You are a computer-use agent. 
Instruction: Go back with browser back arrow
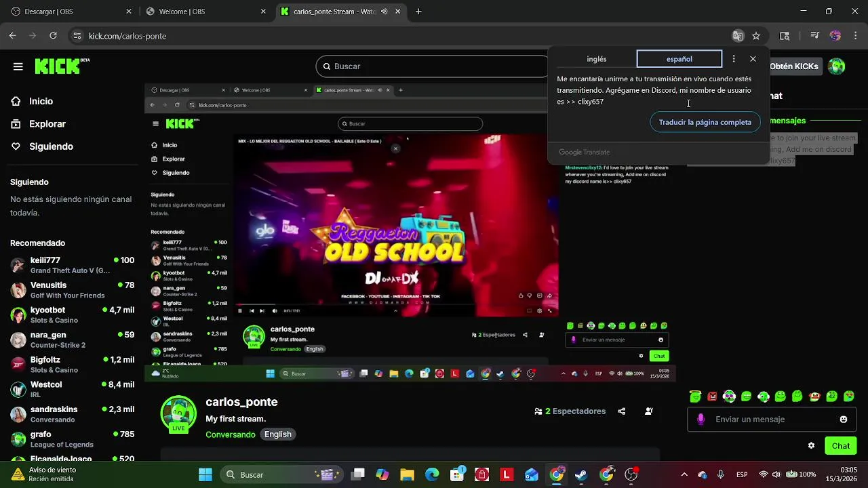(12, 36)
